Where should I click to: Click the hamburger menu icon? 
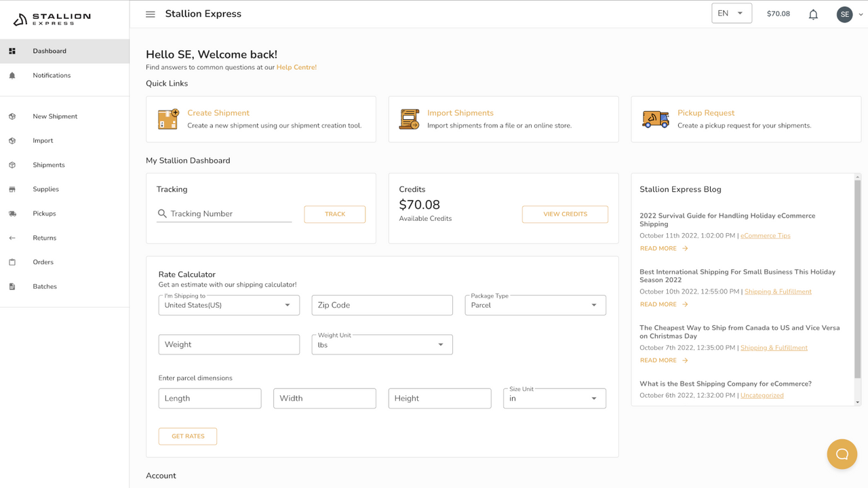150,14
